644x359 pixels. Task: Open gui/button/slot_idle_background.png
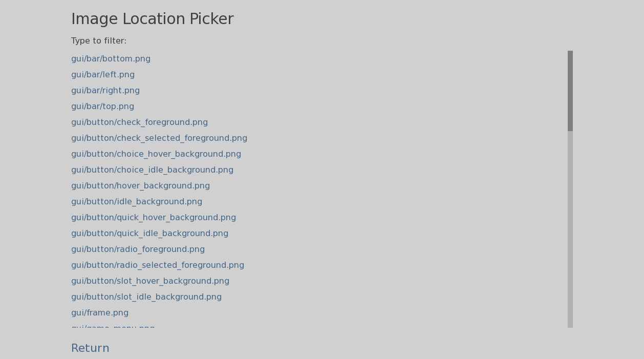point(146,297)
